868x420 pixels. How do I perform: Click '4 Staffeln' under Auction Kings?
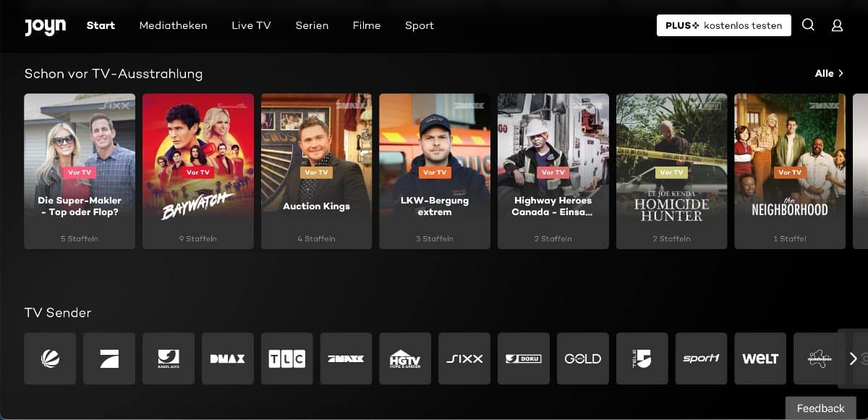(317, 238)
